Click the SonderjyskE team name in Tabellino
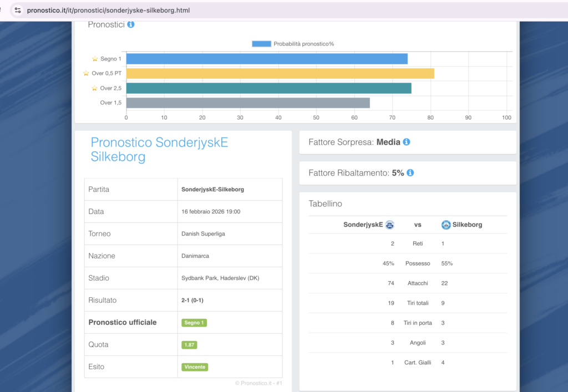Image resolution: width=568 pixels, height=392 pixels. coord(363,225)
